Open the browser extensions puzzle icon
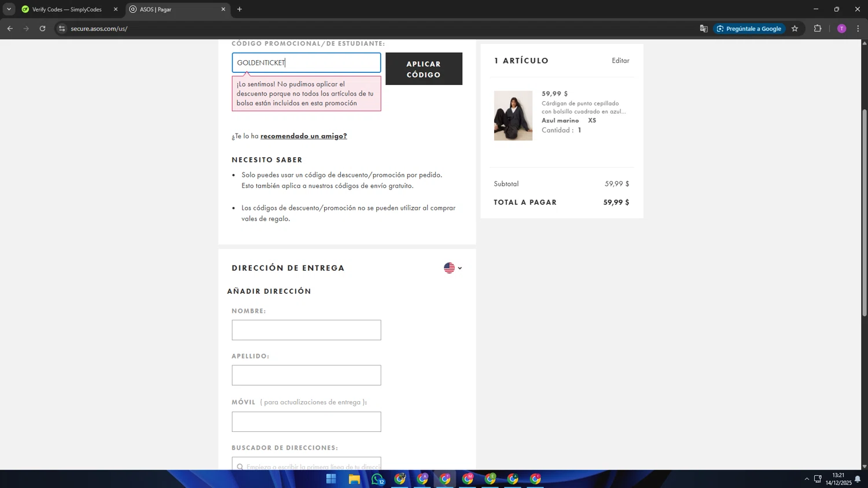 click(818, 28)
